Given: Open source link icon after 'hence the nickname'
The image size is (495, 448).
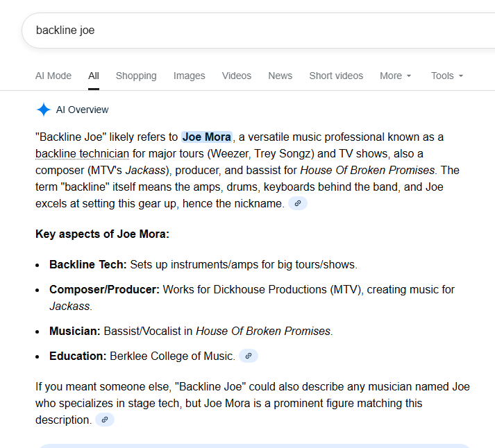Looking at the screenshot, I should 297,203.
